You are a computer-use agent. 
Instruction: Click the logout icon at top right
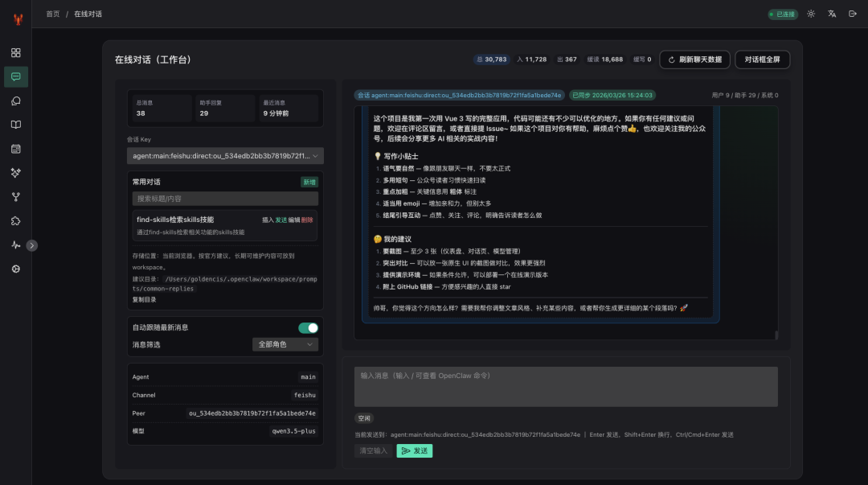(x=854, y=14)
